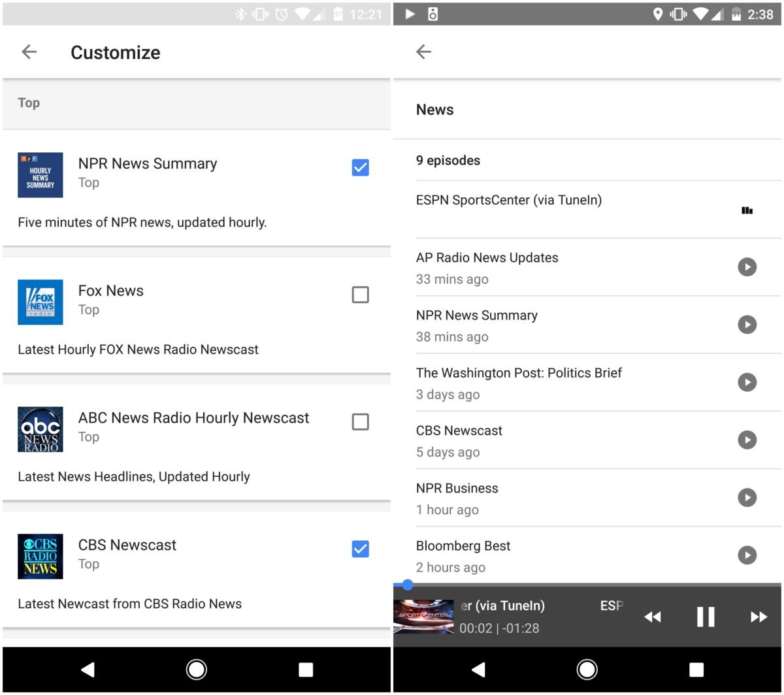784x695 pixels.
Task: Rewind the current playback
Action: click(652, 617)
